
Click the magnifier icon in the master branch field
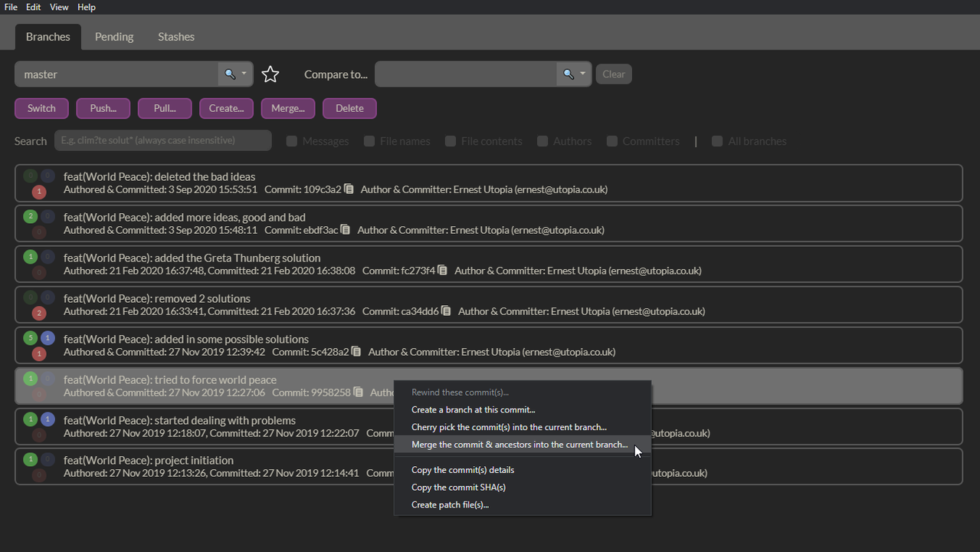click(229, 74)
